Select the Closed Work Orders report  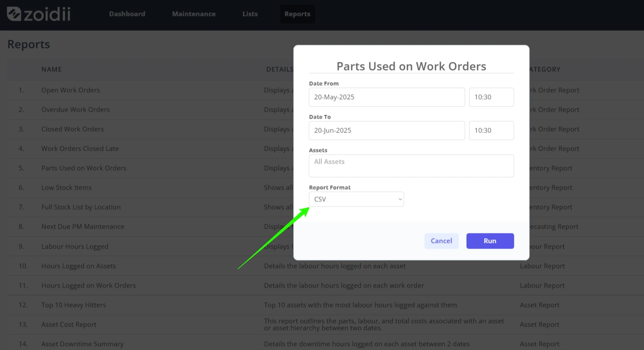[72, 129]
